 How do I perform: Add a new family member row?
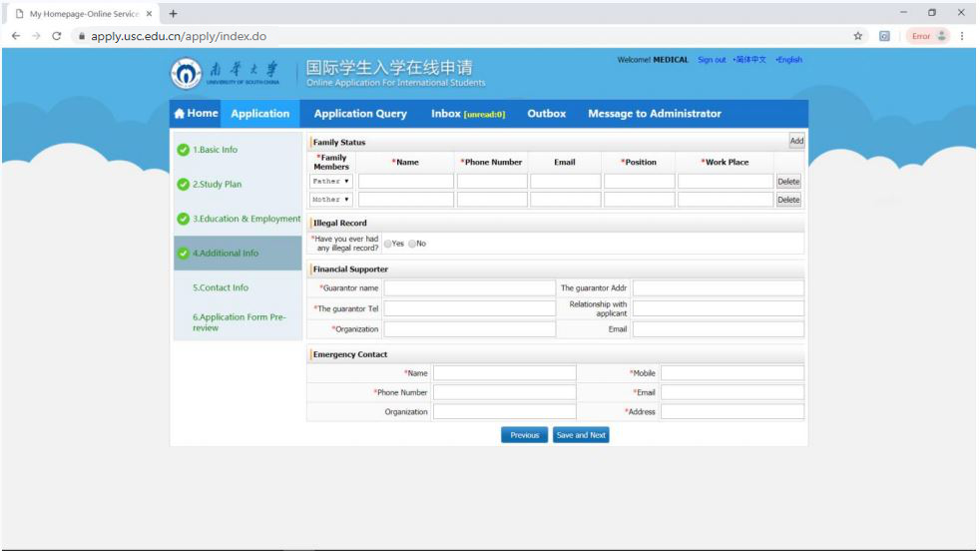coord(795,142)
